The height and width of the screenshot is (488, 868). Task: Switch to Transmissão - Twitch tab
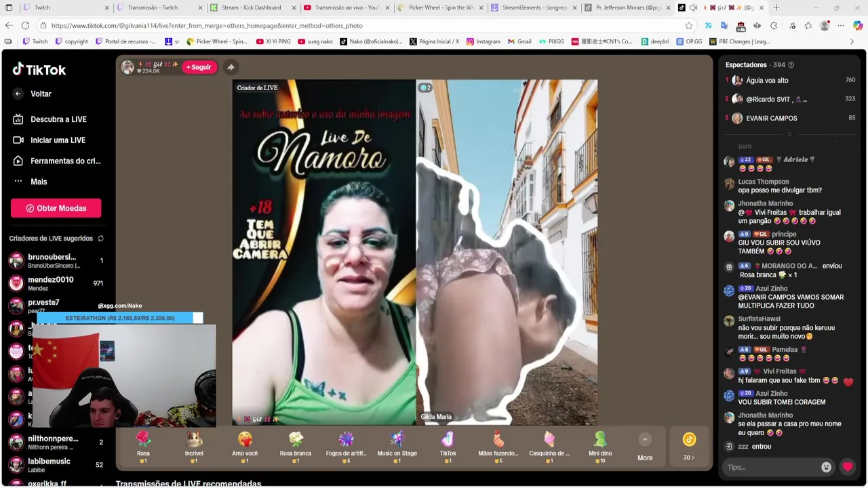(160, 7)
